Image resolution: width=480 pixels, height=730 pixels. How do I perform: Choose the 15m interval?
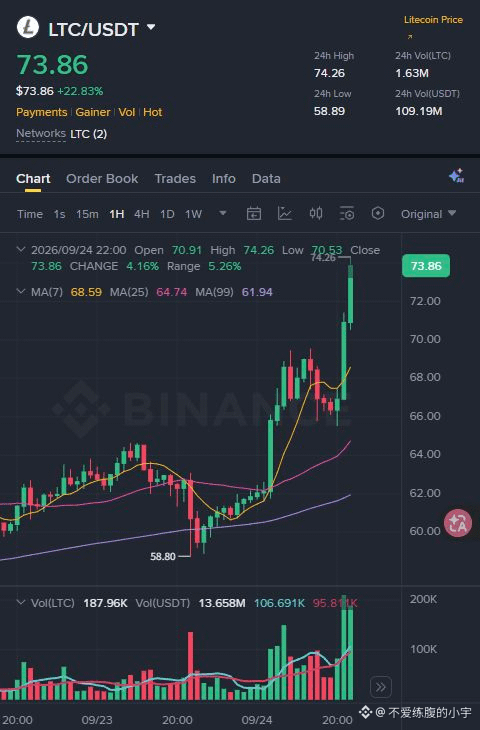click(87, 214)
